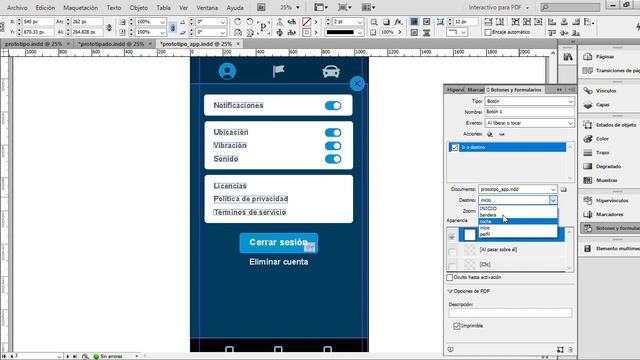Open the Documento dropdown
Image resolution: width=640 pixels, height=360 pixels.
pyautogui.click(x=518, y=189)
